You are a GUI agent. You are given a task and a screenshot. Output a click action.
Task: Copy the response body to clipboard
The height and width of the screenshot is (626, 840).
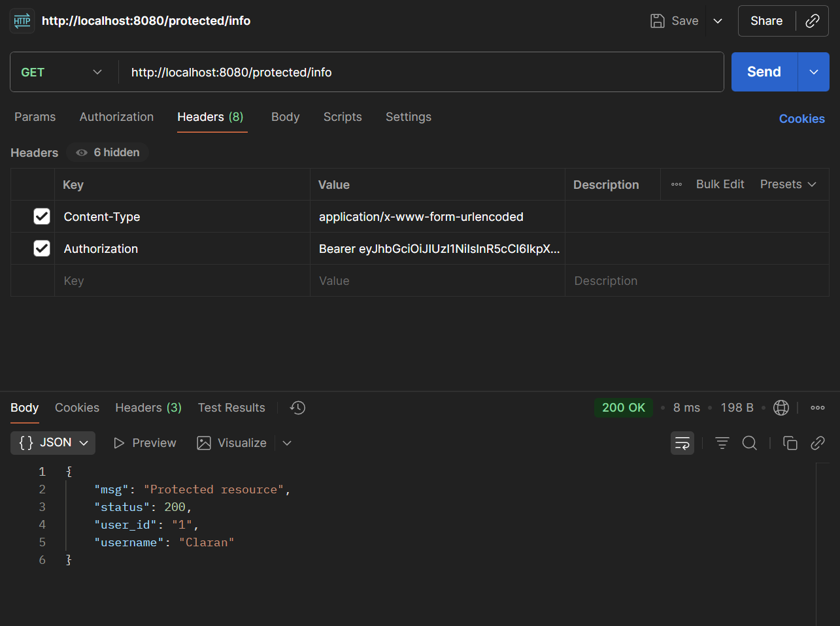tap(790, 443)
